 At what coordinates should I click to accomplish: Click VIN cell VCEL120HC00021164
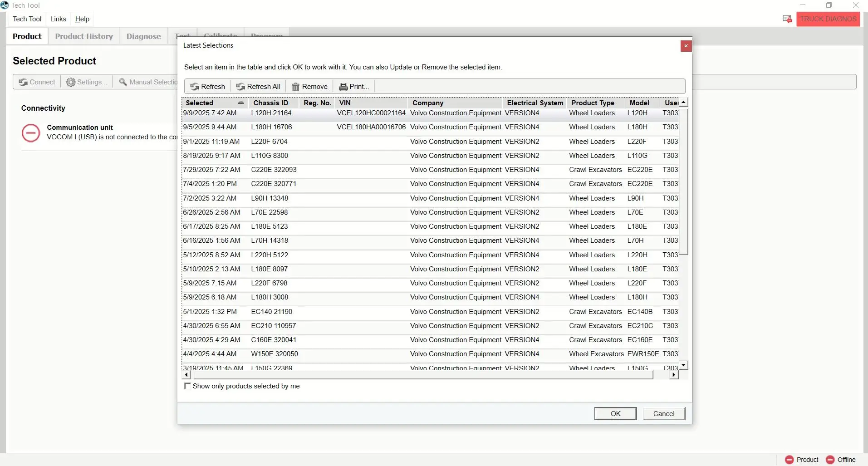[371, 113]
